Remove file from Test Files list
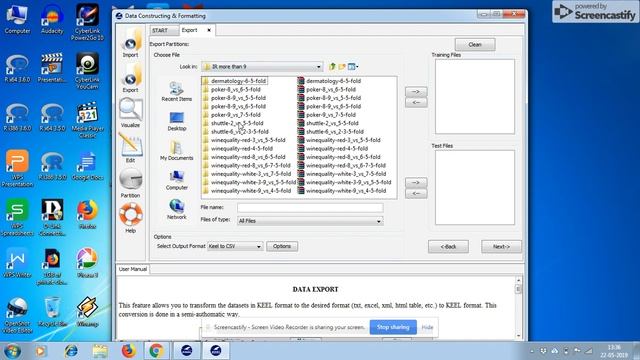This screenshot has width=640, height=360. pos(416,193)
